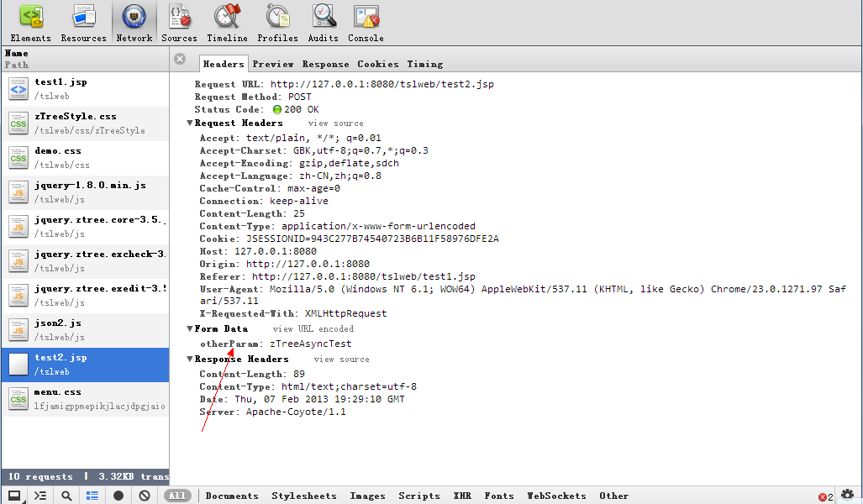Filter requests by Stylesheets
The image size is (863, 504).
click(304, 496)
